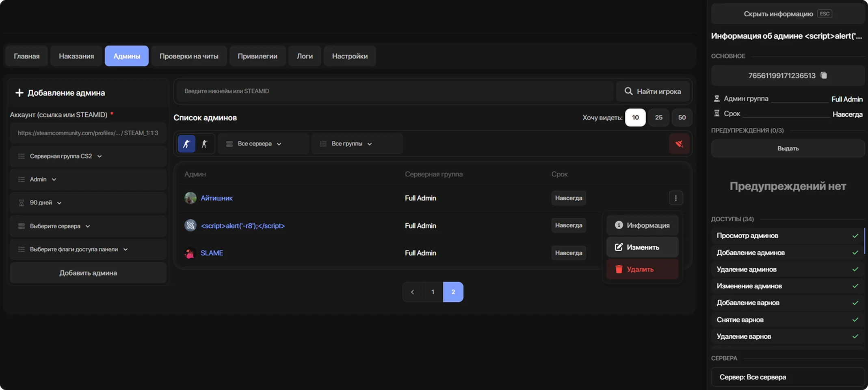Screen dimensions: 868x390
Task: Click the SteamID 76561199171236513 field
Action: click(788, 76)
